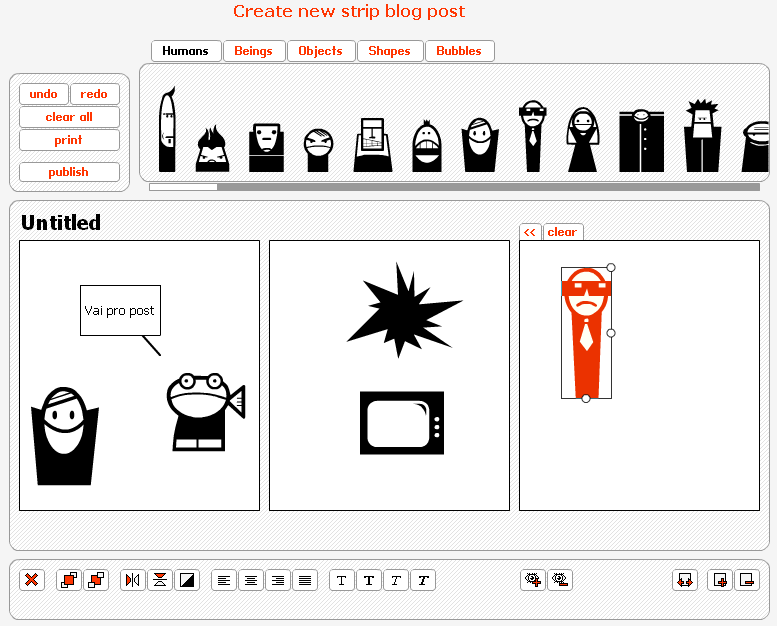Flip selected item horizontally
Screen dimensions: 777x626
click(x=133, y=580)
